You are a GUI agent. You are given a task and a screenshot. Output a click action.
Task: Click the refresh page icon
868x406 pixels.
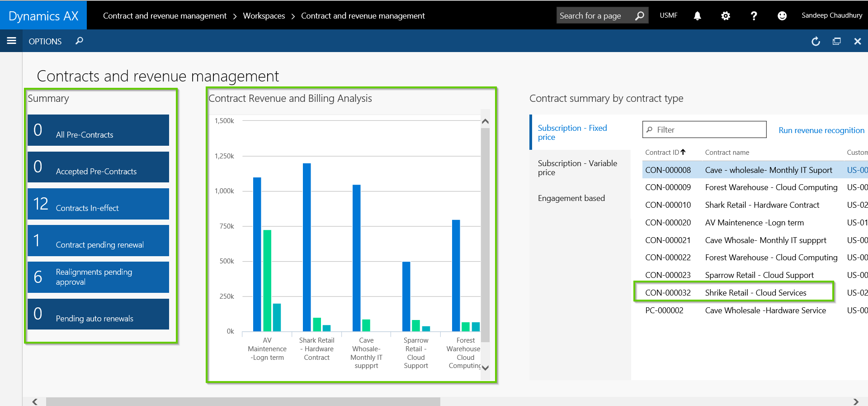click(816, 42)
